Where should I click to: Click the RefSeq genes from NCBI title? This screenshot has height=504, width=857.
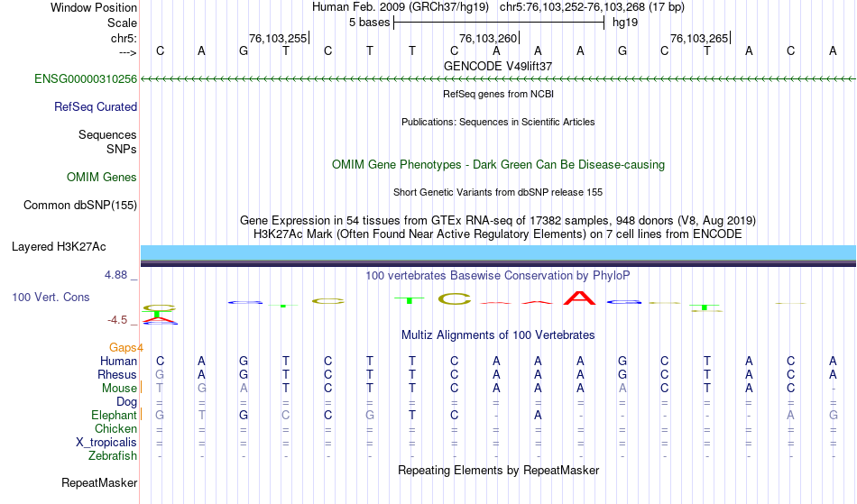[x=499, y=94]
